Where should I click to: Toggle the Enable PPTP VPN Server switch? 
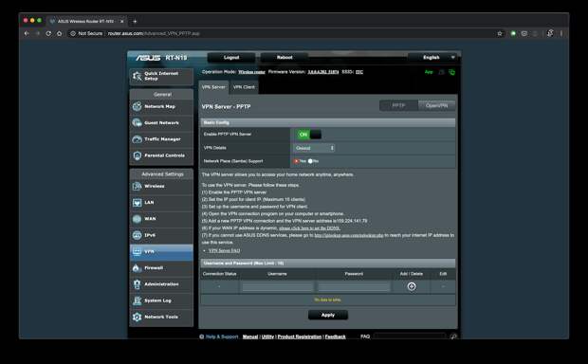[x=308, y=135]
